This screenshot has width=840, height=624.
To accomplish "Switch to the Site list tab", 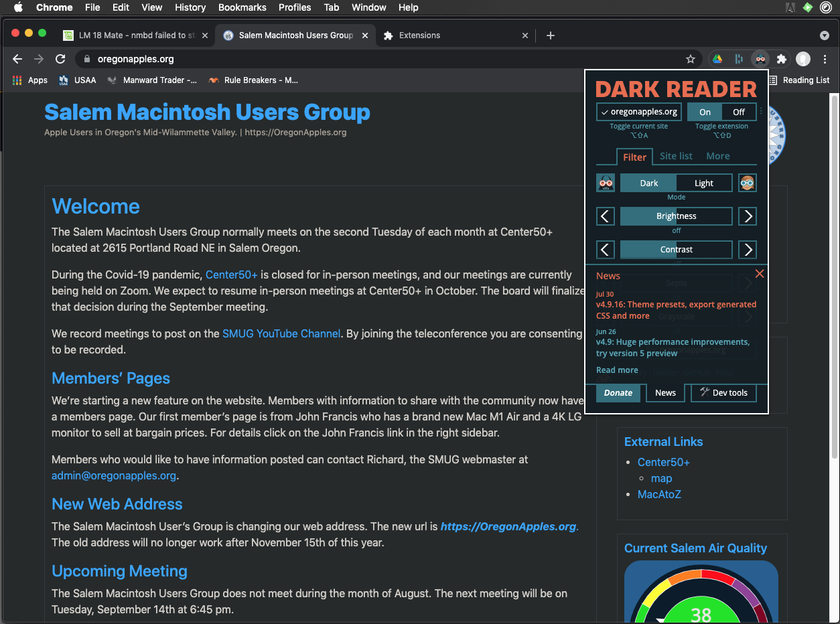I will pyautogui.click(x=676, y=156).
